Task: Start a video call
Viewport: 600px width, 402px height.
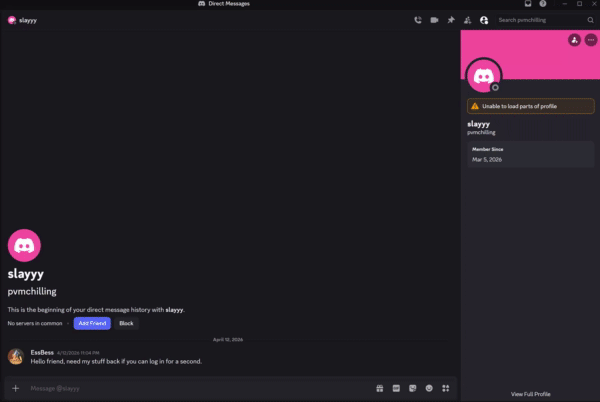Action: click(x=434, y=19)
